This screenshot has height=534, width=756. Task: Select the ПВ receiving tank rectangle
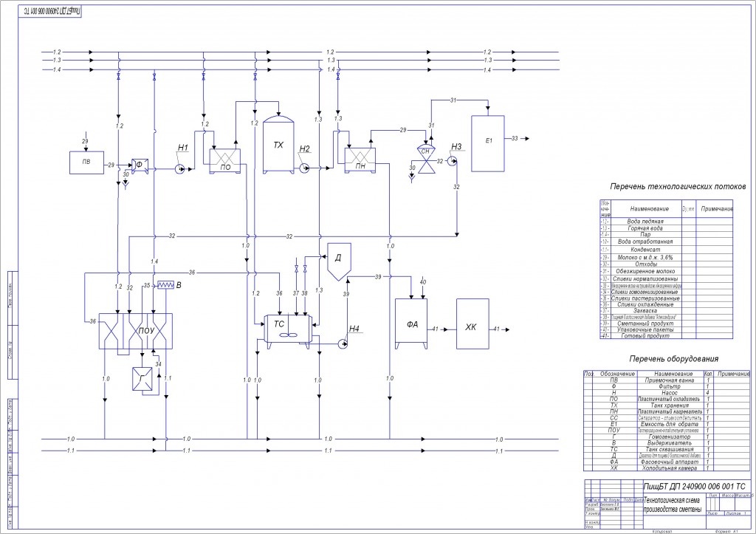(x=87, y=162)
